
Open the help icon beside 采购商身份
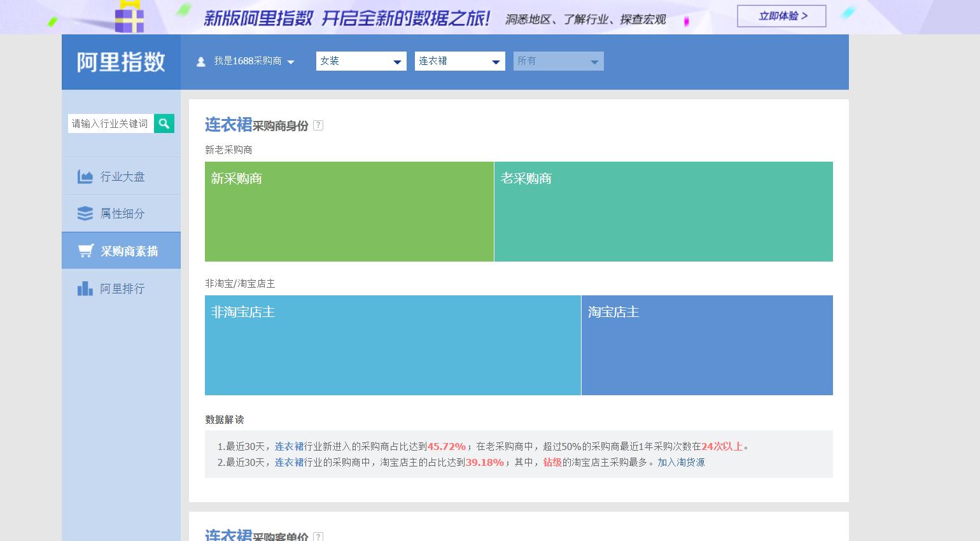pos(318,125)
